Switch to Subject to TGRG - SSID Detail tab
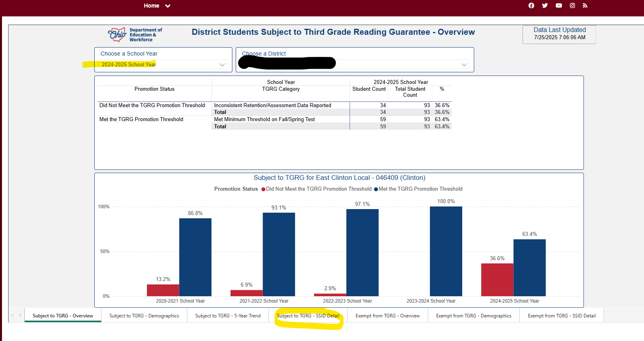Image resolution: width=644 pixels, height=341 pixels. point(308,316)
